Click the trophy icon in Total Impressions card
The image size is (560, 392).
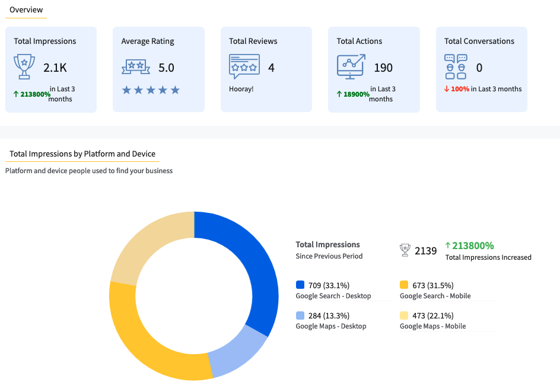coord(24,66)
